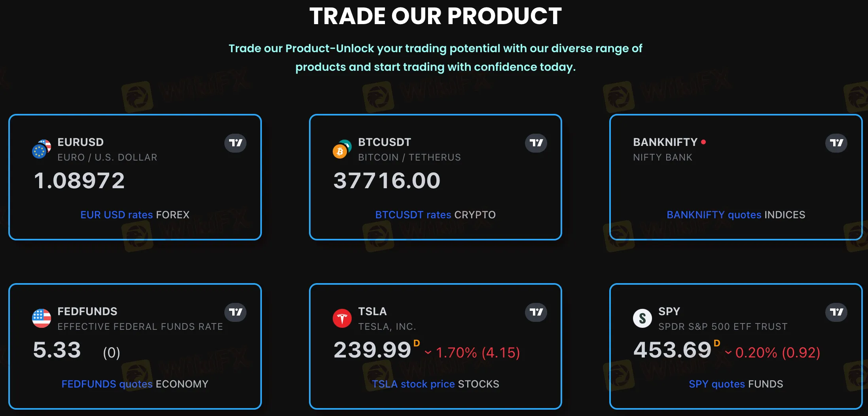Open TradingView icon on the EURUSD card
The height and width of the screenshot is (416, 868).
[x=235, y=143]
